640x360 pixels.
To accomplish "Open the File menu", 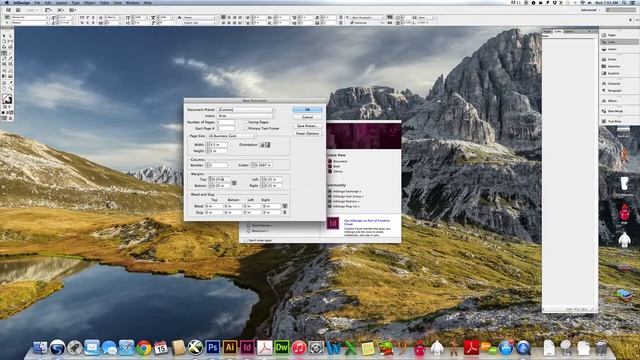I will [37, 3].
